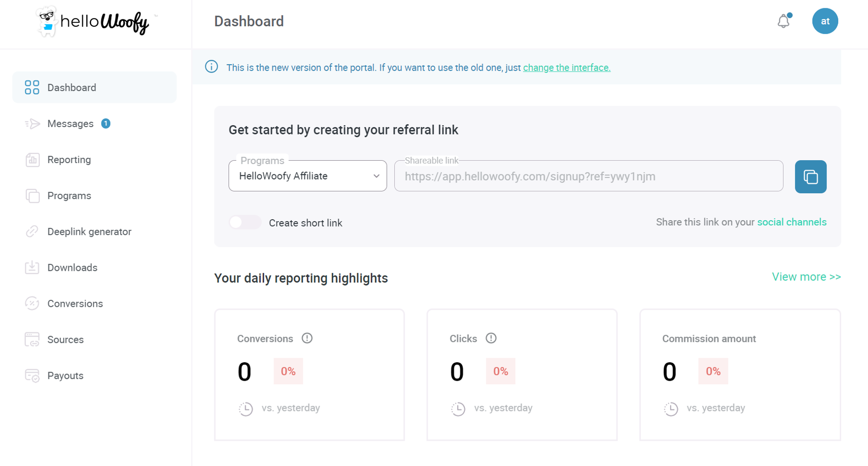This screenshot has height=466, width=868.
Task: Click the Payouts card icon
Action: point(32,375)
